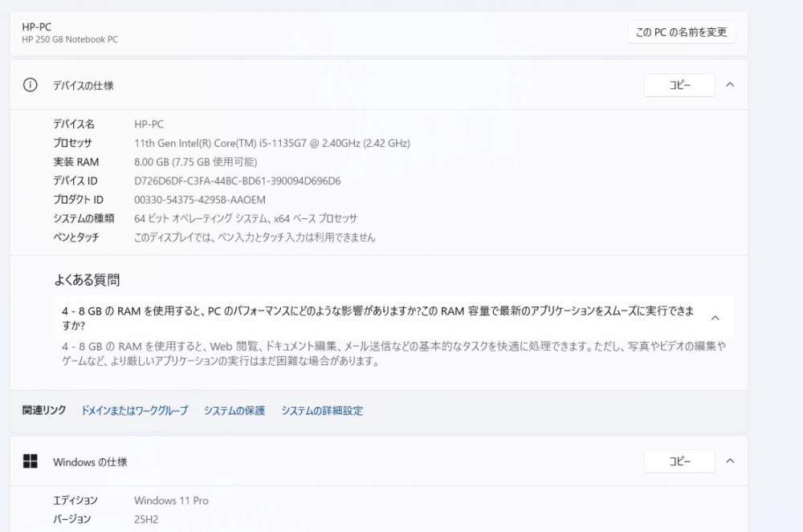803x532 pixels.
Task: Click the システムの種類 label
Action: tap(84, 218)
